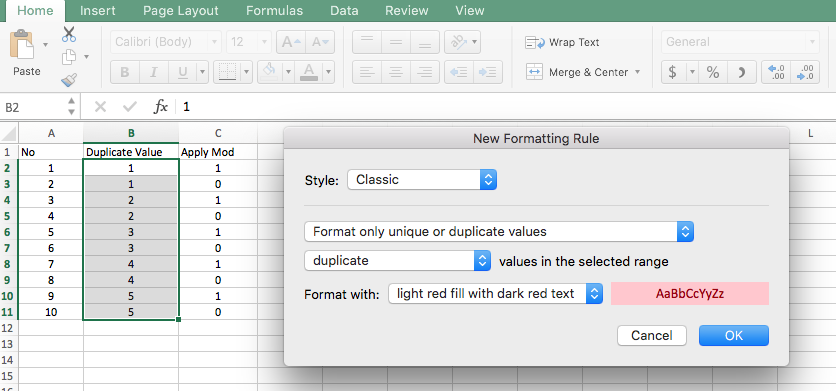Switch to the Review tab
Screen dimensions: 836x391
(407, 11)
